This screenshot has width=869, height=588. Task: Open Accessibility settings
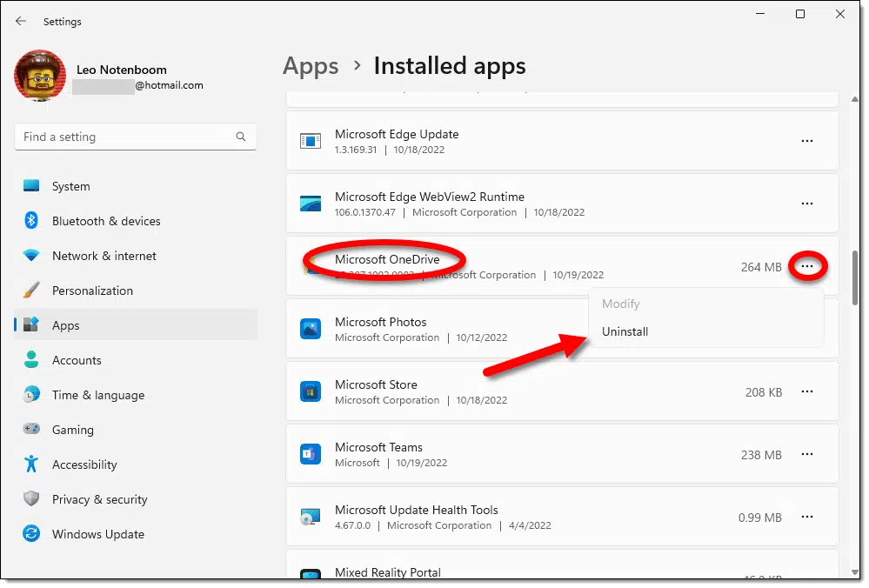136,465
